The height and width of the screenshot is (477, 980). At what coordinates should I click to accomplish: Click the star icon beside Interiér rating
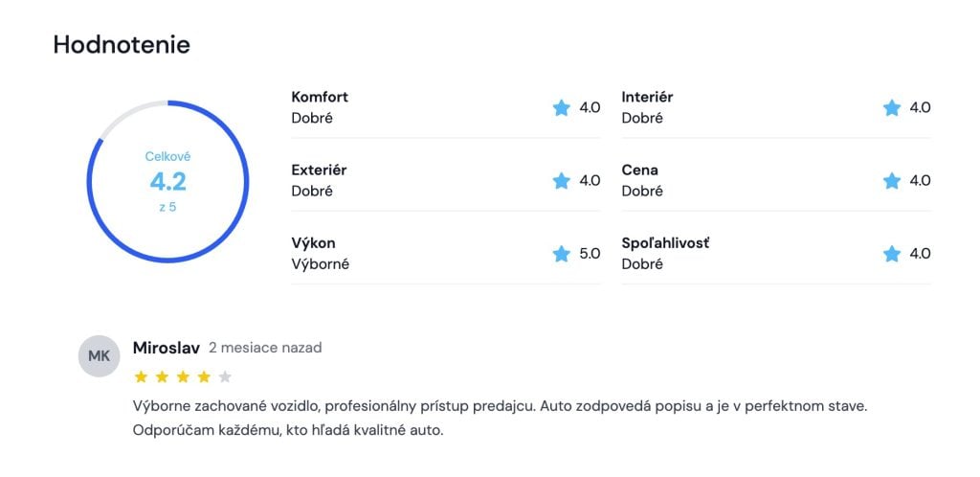coord(892,108)
